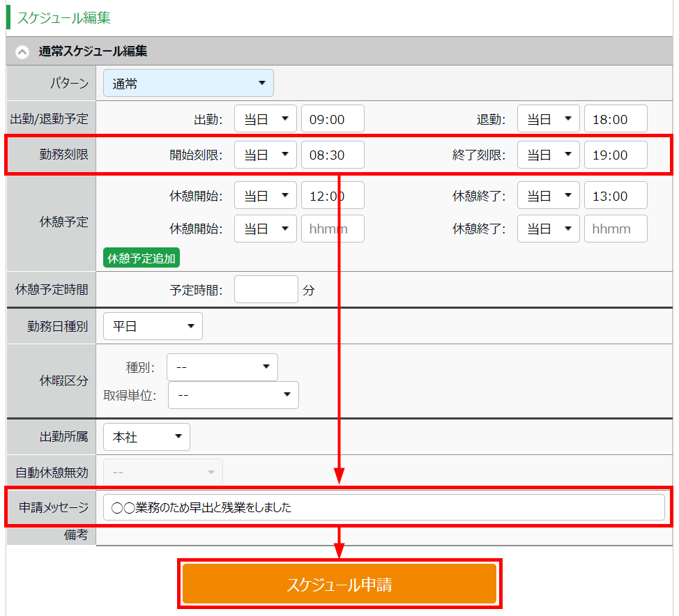This screenshot has width=679, height=616.
Task: Edit the 休憩開始 time field 12:00
Action: (x=333, y=195)
